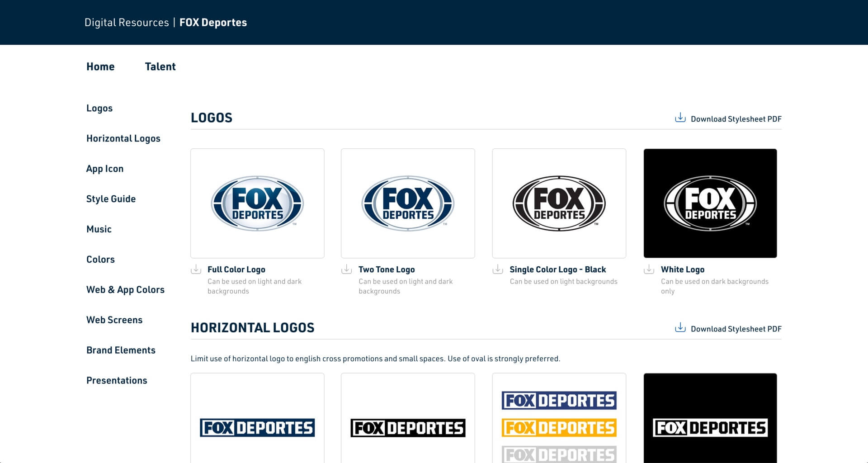Open the Full Color Logo thumbnail
The image size is (868, 463).
click(257, 203)
